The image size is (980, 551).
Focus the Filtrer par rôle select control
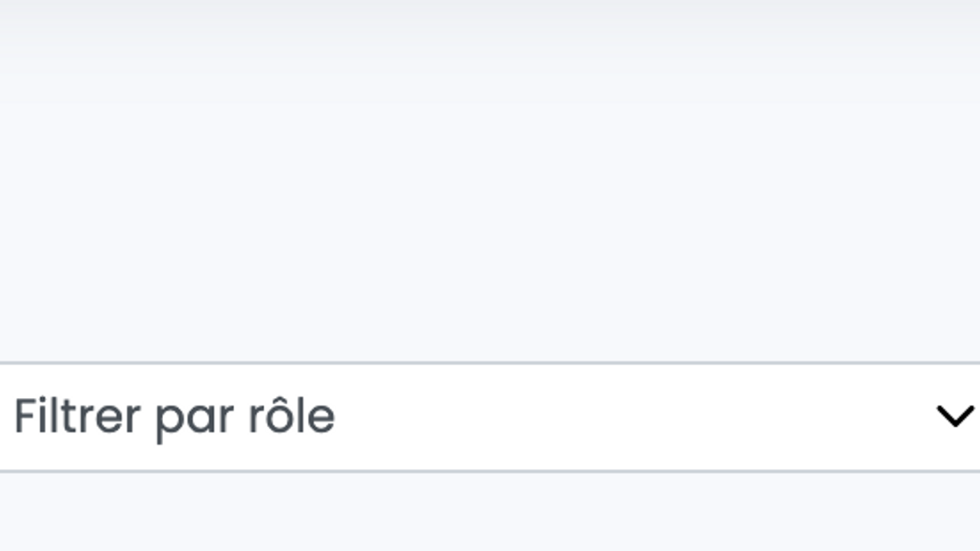pos(490,416)
